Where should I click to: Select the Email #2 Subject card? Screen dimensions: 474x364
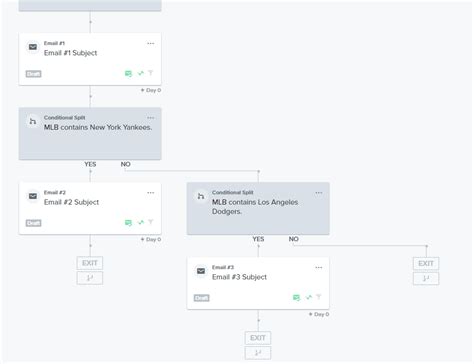pyautogui.click(x=90, y=208)
